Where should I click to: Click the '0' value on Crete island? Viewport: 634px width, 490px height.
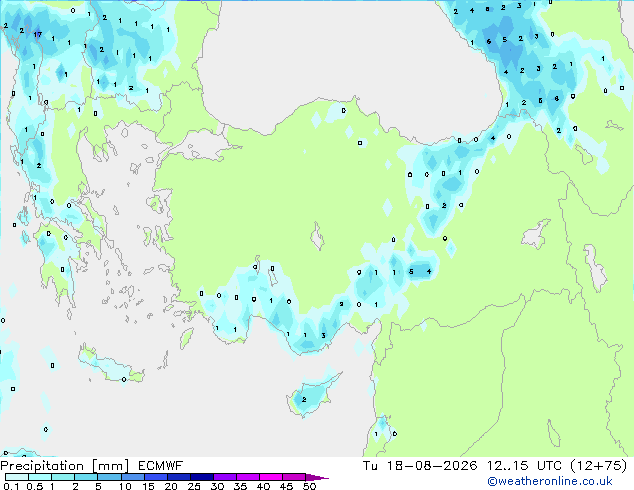tap(124, 379)
